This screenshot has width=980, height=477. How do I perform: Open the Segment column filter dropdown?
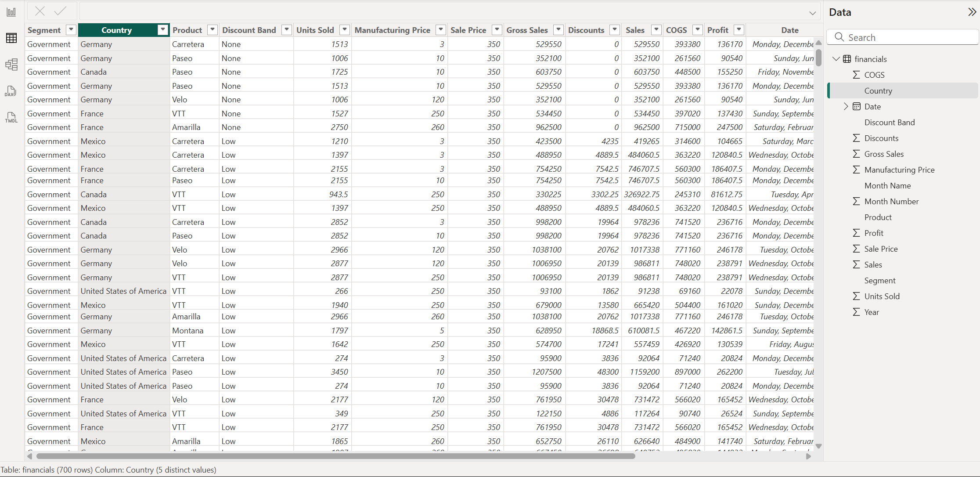coord(71,30)
